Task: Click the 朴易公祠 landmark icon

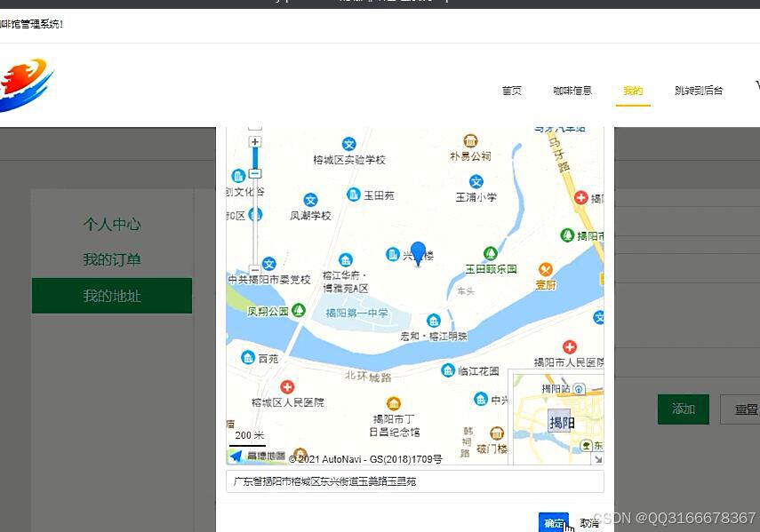Action: [470, 141]
